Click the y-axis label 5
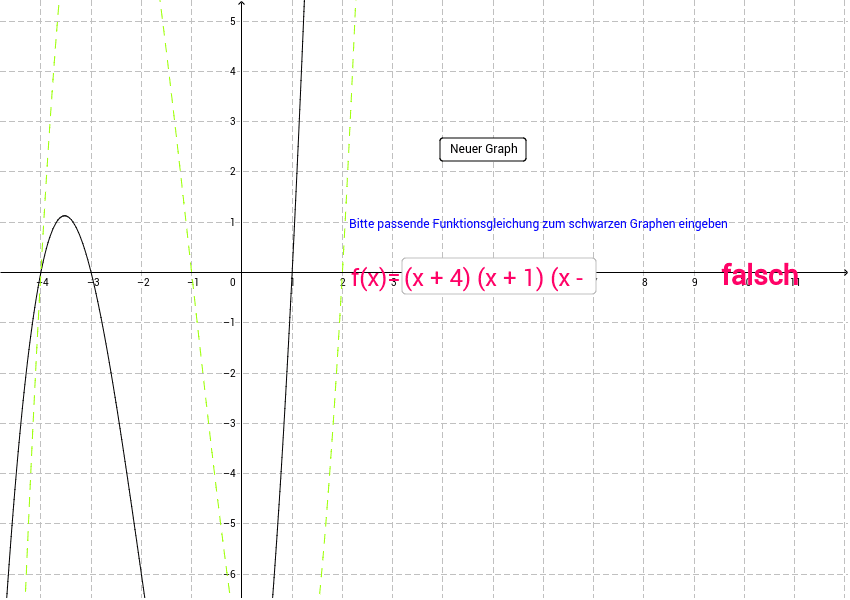850x600 pixels. click(233, 21)
